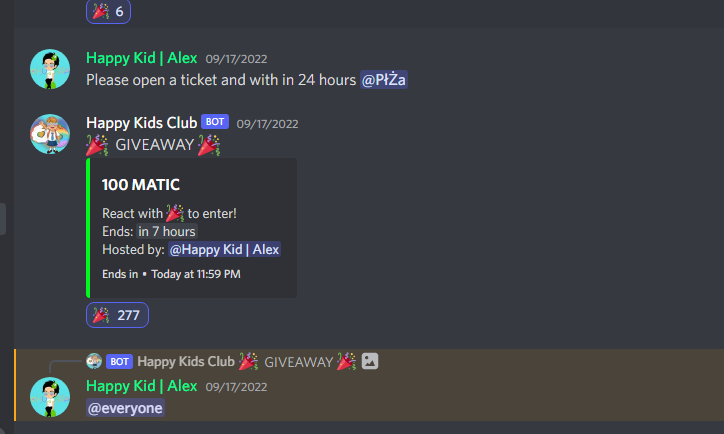Open Happy Kid | Alex avatar in first message
Image resolution: width=724 pixels, height=434 pixels.
tap(50, 69)
